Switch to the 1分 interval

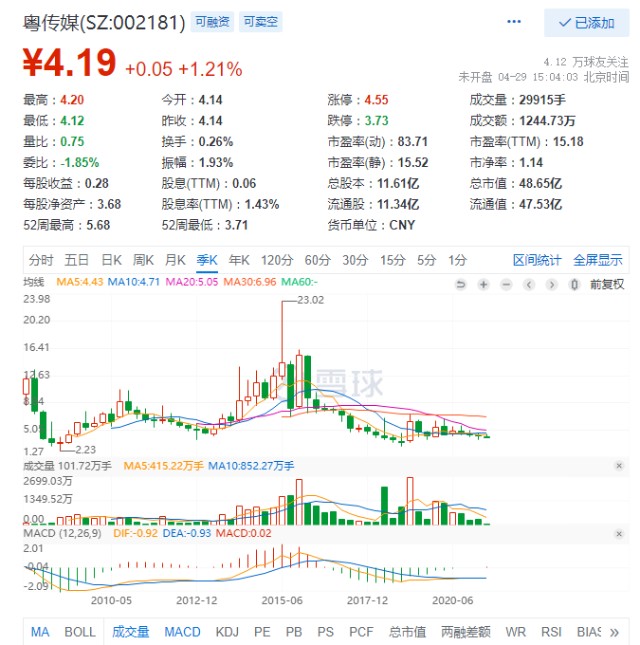click(457, 260)
